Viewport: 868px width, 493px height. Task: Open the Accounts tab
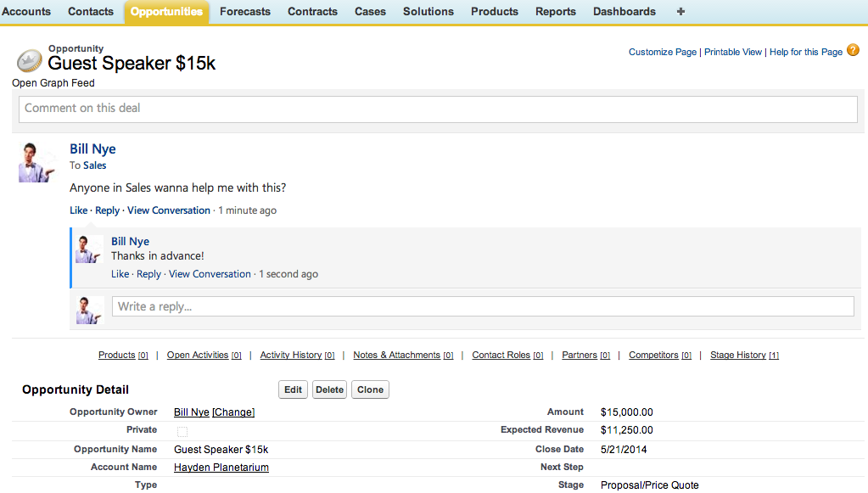pyautogui.click(x=26, y=12)
